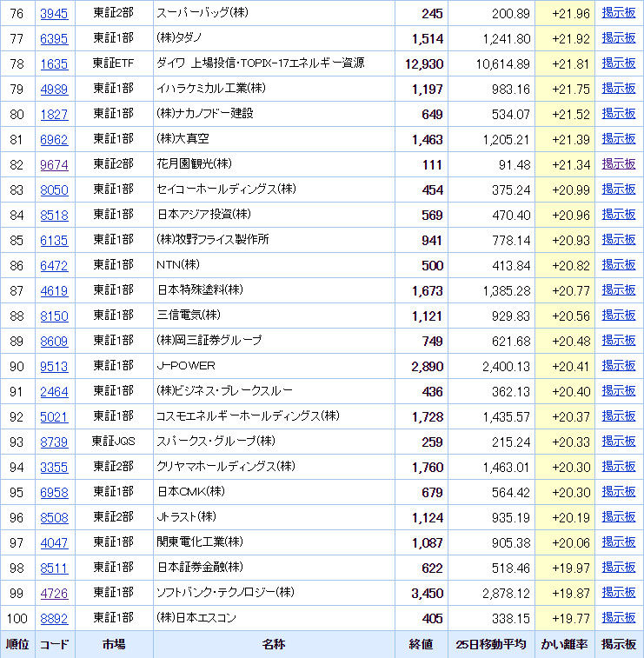The width and height of the screenshot is (644, 658).
Task: Select deviation value +19.77
Action: (x=571, y=619)
